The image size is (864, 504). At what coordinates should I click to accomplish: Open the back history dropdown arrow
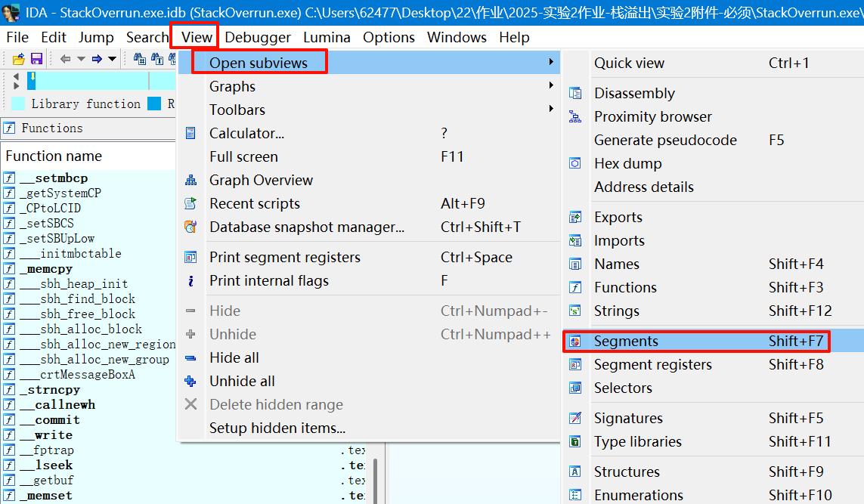click(81, 59)
